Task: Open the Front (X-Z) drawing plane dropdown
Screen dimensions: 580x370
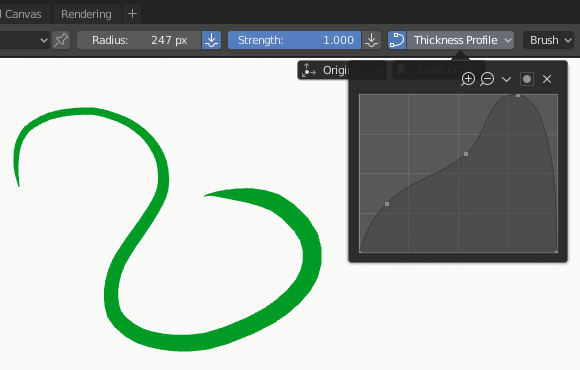Action: click(439, 70)
